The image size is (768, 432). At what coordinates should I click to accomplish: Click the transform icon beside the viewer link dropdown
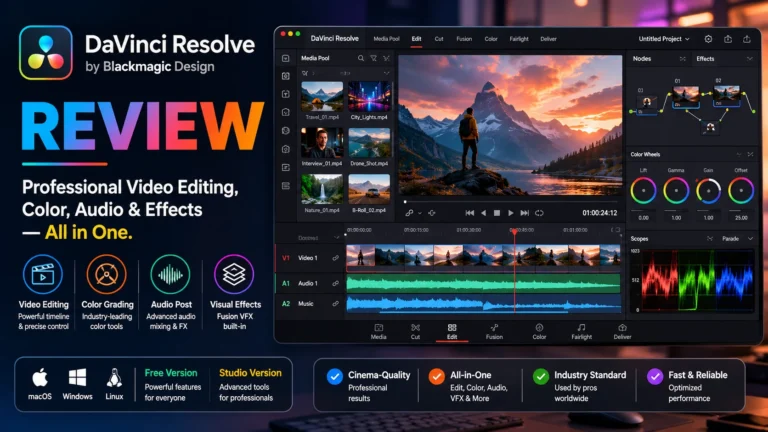[432, 213]
